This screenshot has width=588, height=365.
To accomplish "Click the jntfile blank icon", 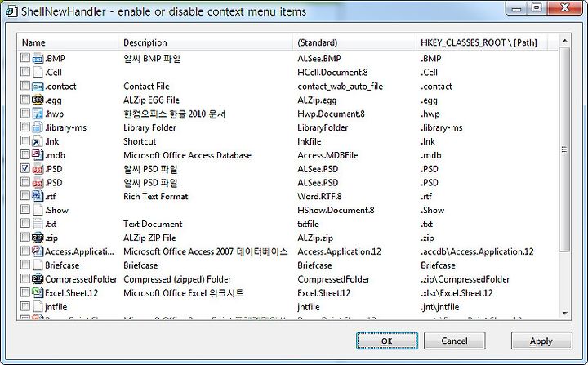I will point(38,306).
